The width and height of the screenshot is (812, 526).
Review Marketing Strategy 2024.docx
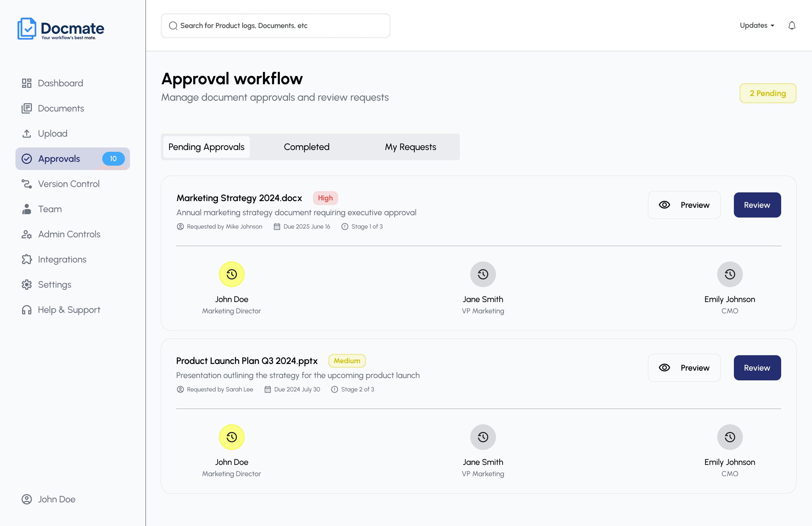(758, 205)
